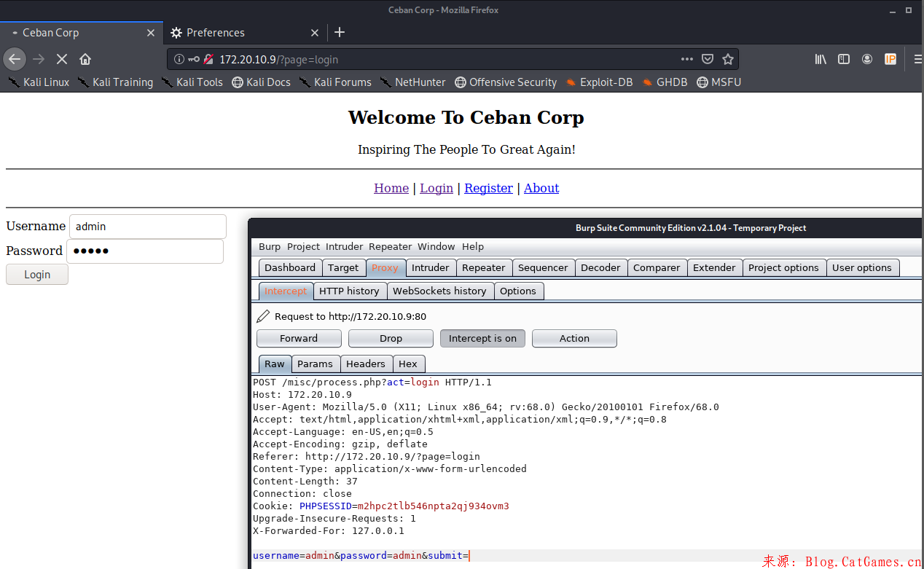Switch to Decoder tab
This screenshot has height=569, width=924.
[600, 267]
